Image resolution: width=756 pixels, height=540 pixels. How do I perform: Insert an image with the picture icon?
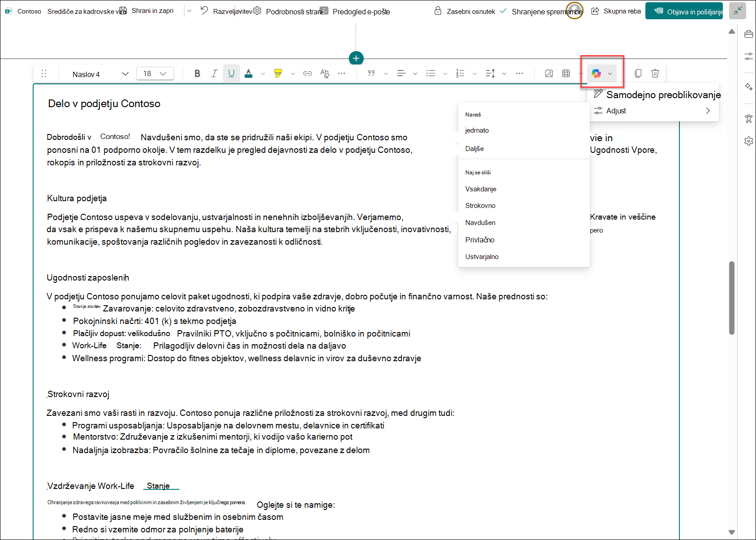pyautogui.click(x=549, y=73)
